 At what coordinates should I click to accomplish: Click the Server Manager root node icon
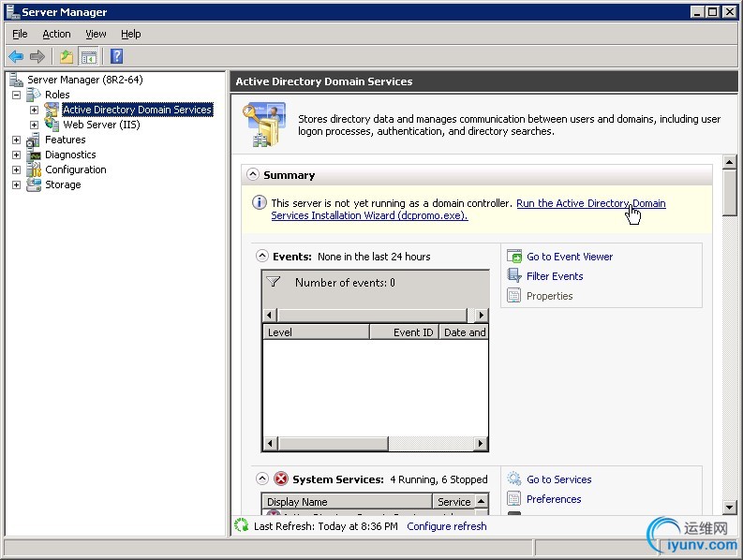coord(17,80)
